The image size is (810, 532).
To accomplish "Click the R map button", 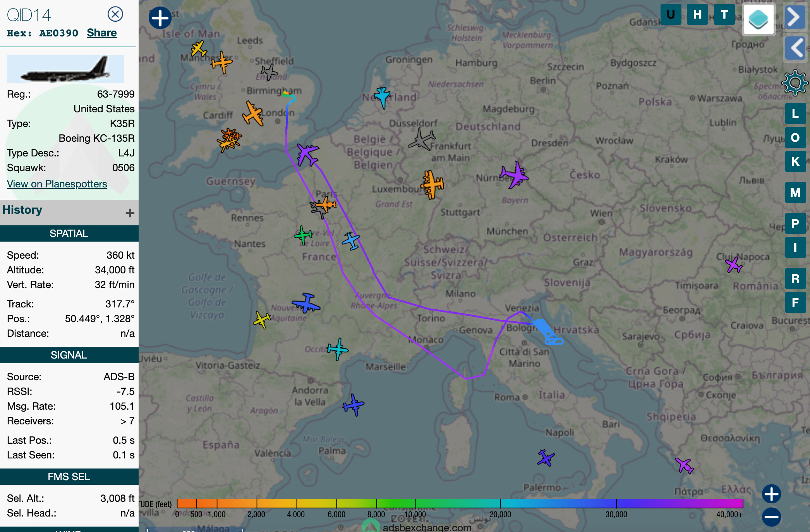I will click(795, 278).
